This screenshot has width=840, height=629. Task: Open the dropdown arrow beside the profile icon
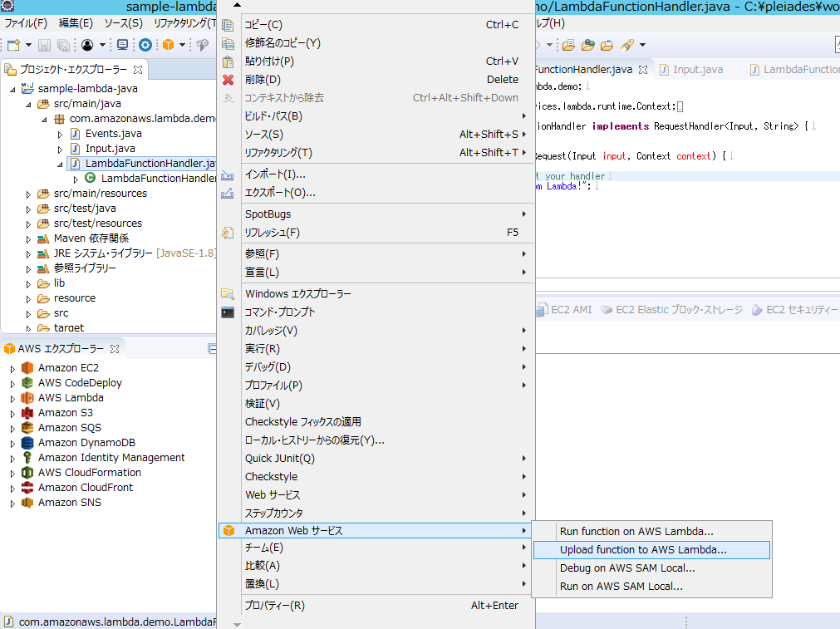click(102, 45)
